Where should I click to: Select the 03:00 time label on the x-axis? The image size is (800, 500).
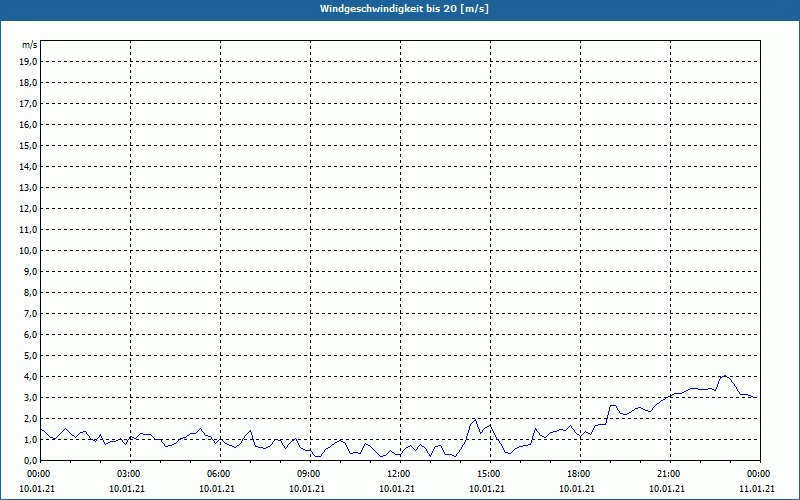click(x=129, y=474)
